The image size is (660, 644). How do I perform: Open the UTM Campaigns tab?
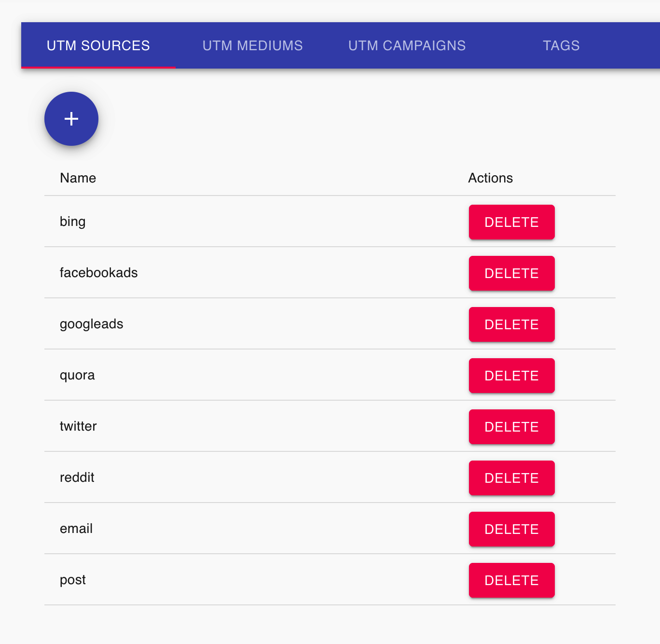(x=407, y=45)
